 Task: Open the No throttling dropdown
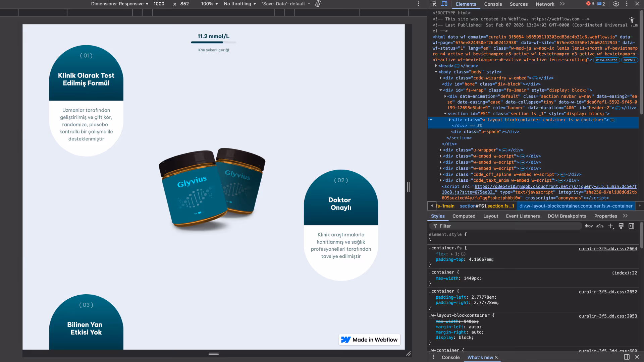[x=240, y=4]
